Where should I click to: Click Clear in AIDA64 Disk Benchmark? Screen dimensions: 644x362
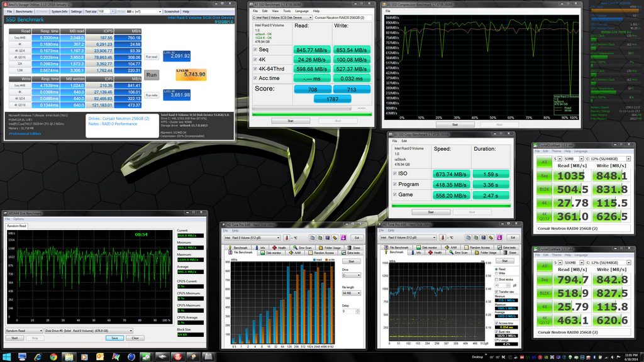tap(135, 337)
